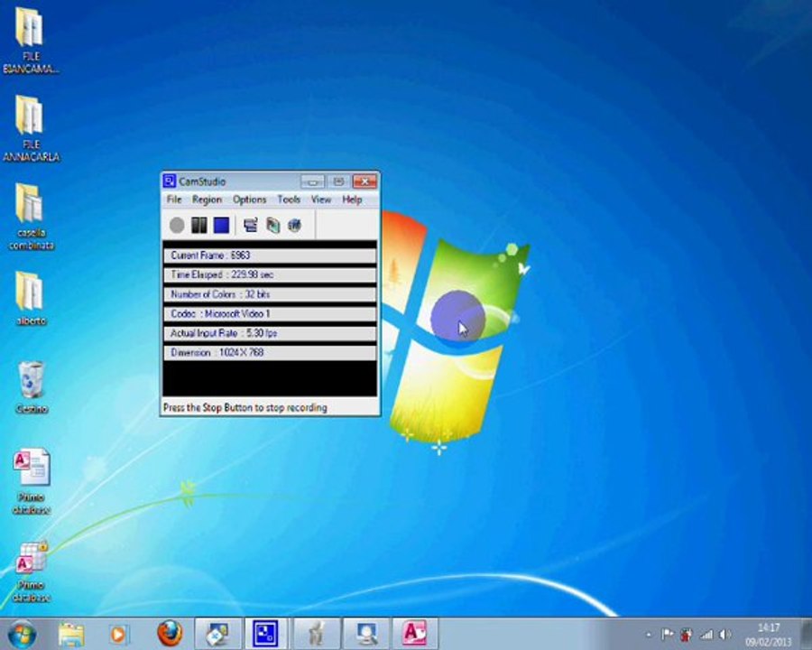
Task: Click the grey figure taskbar application
Action: pyautogui.click(x=316, y=634)
